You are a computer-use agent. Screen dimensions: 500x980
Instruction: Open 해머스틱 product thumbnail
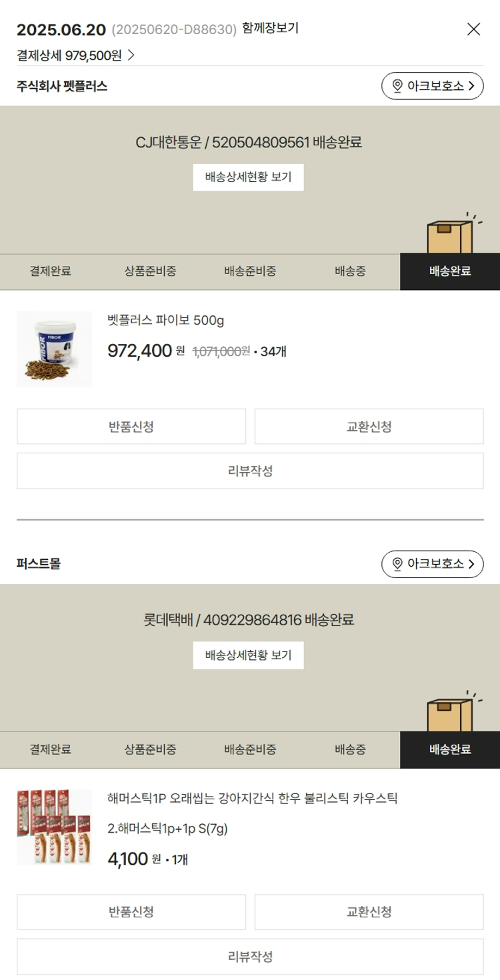55,827
